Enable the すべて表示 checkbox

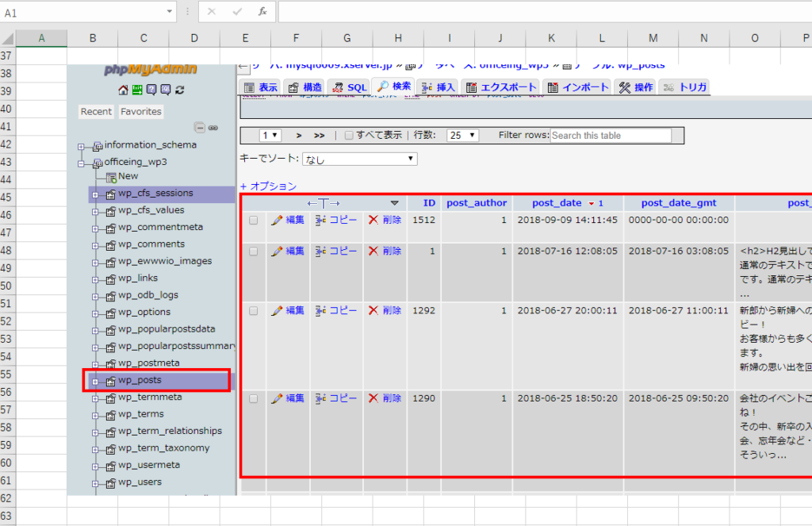coord(349,136)
